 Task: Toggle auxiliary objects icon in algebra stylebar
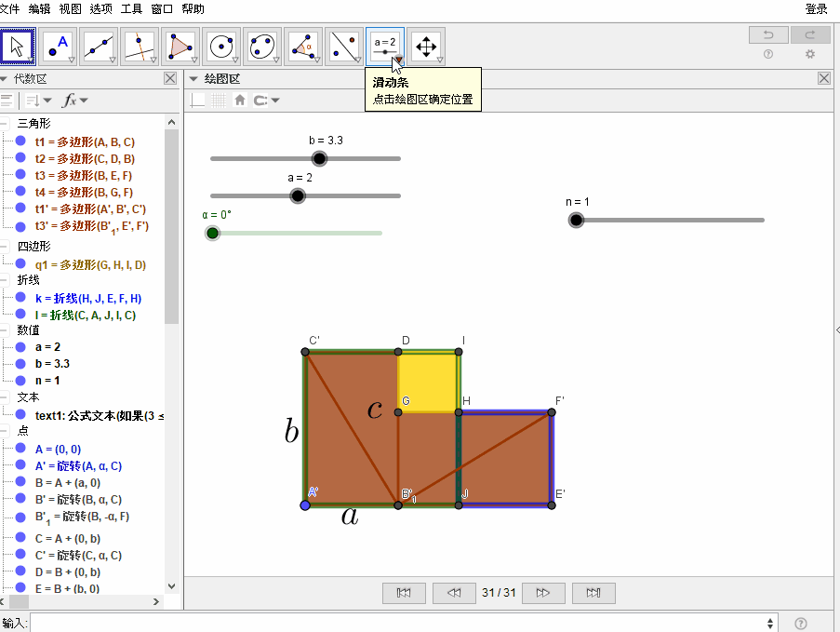[7, 101]
